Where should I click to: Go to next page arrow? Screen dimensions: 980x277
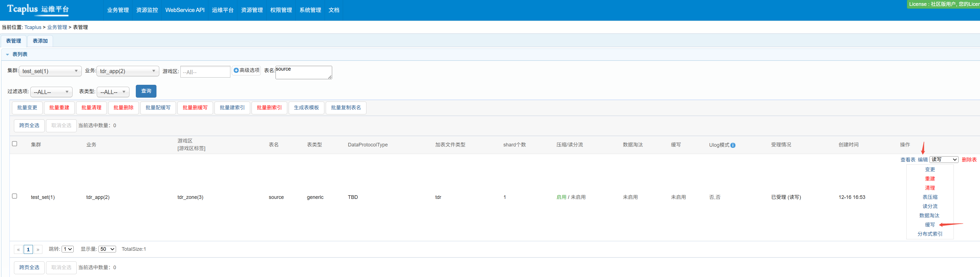click(38, 250)
